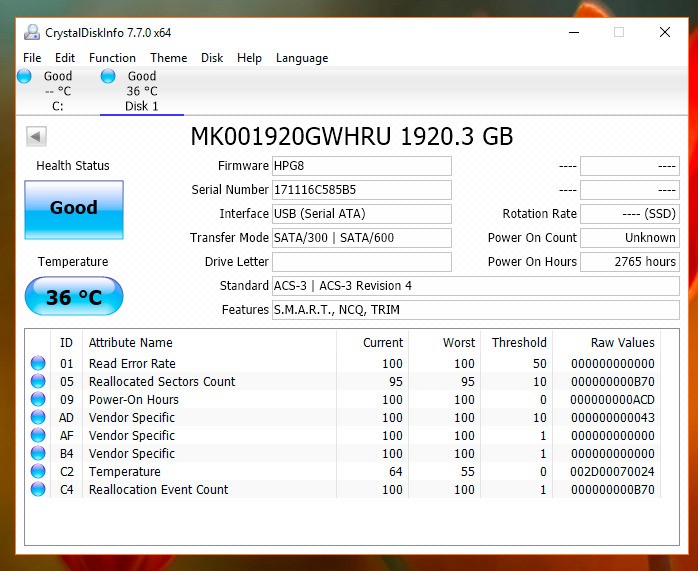The width and height of the screenshot is (698, 571).
Task: Open the File menu
Action: click(32, 58)
